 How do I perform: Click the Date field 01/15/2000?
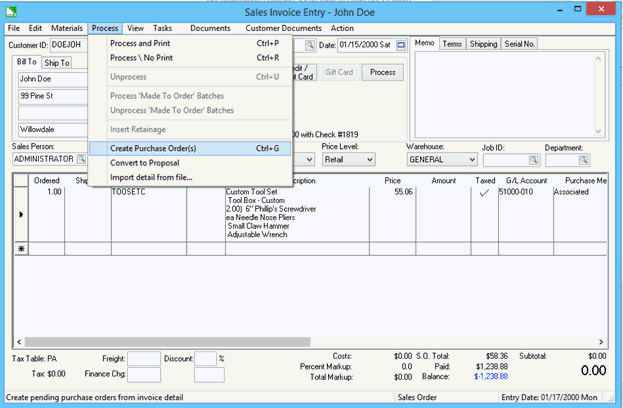tap(368, 45)
